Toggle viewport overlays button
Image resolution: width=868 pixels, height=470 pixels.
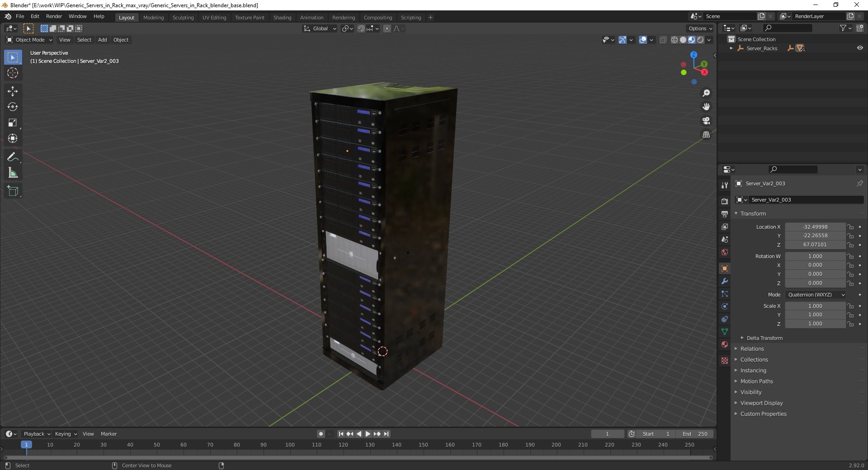(x=643, y=40)
